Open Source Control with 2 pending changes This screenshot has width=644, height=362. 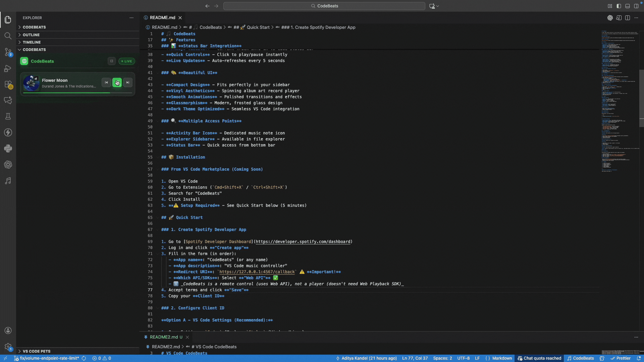click(8, 52)
